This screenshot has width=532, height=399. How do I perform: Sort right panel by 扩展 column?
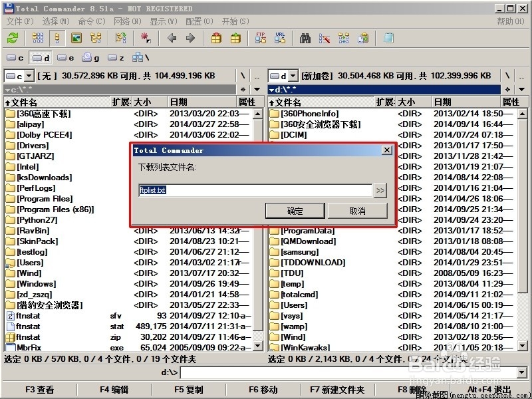(x=386, y=102)
